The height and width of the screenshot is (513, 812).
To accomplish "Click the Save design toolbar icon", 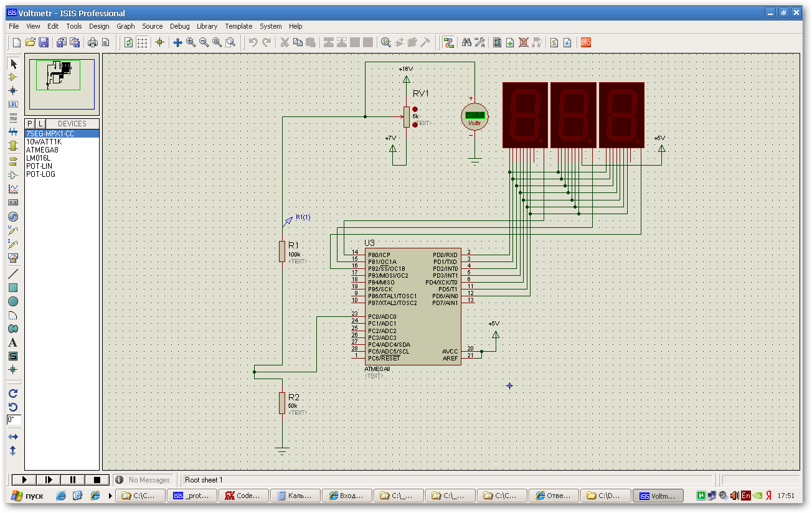I will [x=44, y=42].
